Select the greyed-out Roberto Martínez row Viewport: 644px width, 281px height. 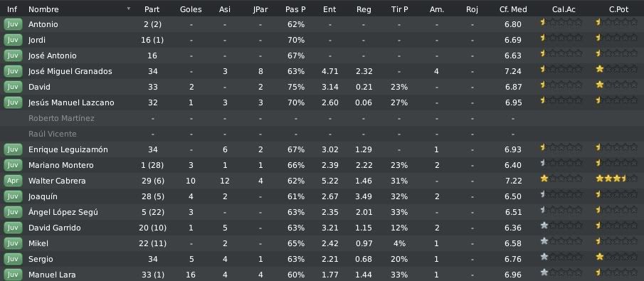322,118
